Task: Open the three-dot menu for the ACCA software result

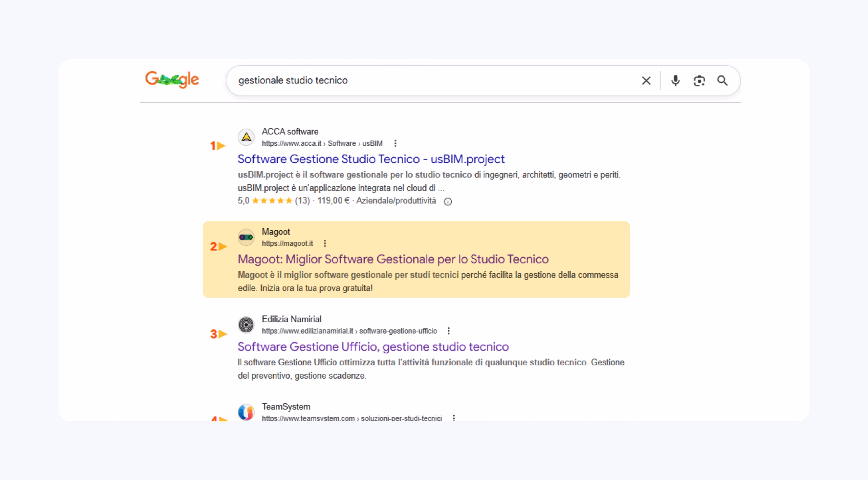Action: (x=395, y=143)
